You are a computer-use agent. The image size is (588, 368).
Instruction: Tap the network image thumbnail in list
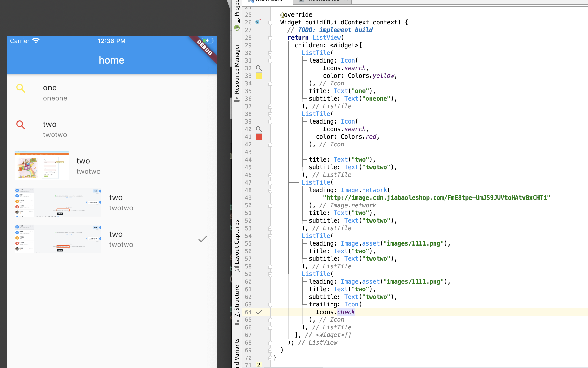(x=42, y=166)
